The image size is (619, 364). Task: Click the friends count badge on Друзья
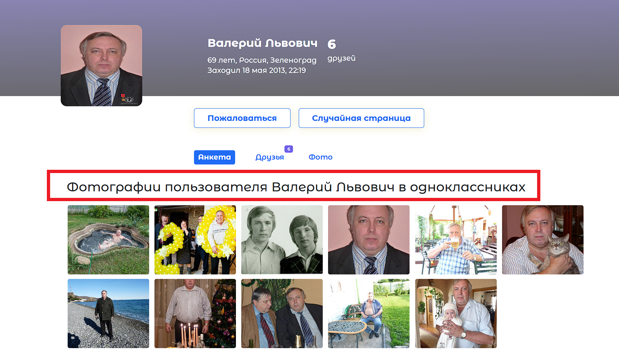pos(289,149)
